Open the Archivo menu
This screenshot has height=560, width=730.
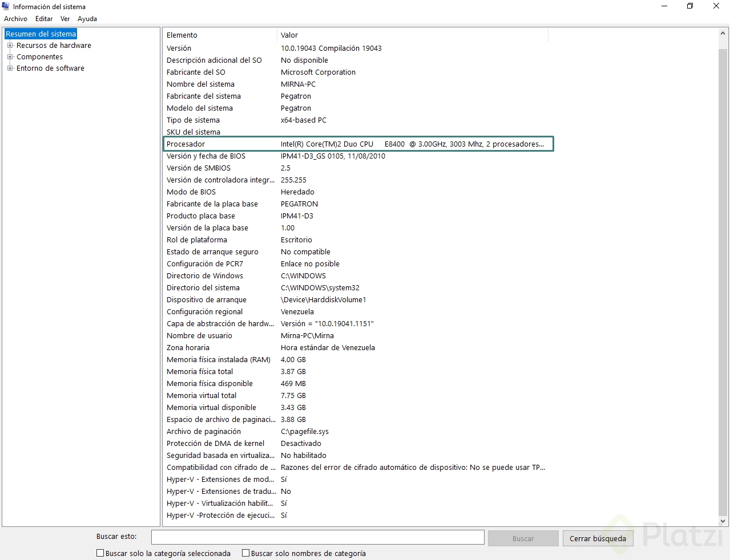tap(15, 19)
